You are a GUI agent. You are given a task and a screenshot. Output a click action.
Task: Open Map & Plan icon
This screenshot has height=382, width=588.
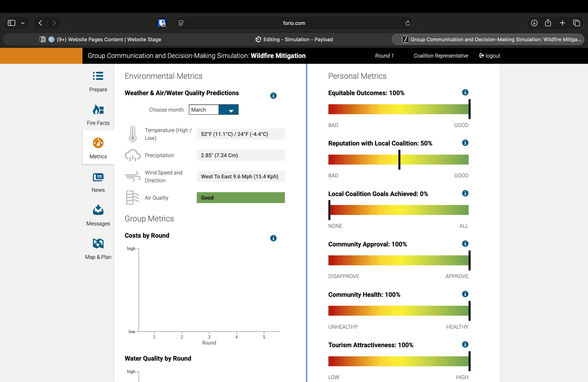coord(98,244)
